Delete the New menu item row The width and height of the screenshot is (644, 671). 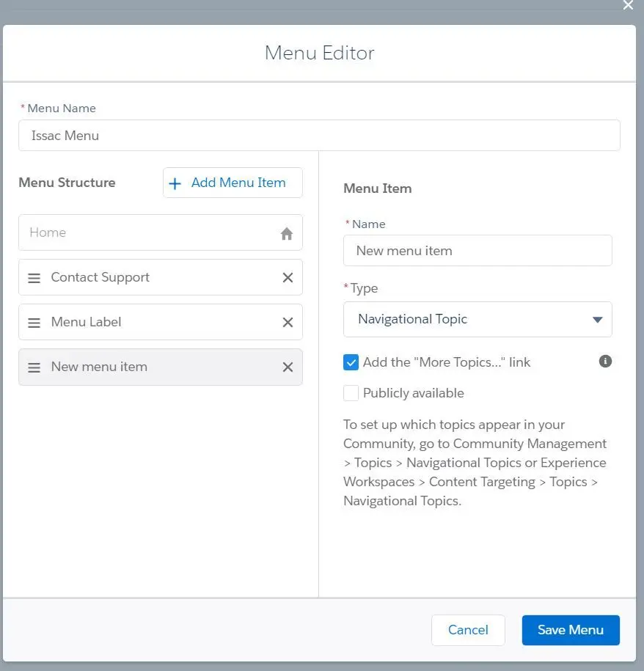[288, 367]
